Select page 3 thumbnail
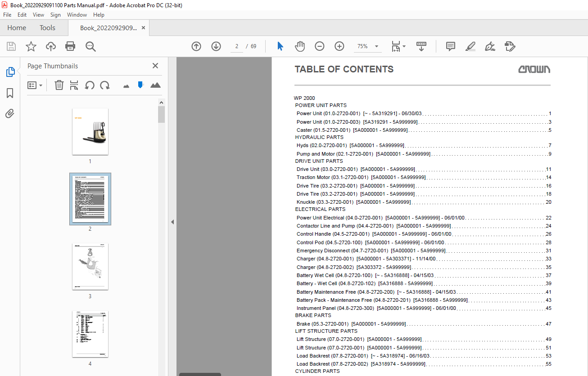Viewport: 588px width, 376px height. click(x=90, y=267)
